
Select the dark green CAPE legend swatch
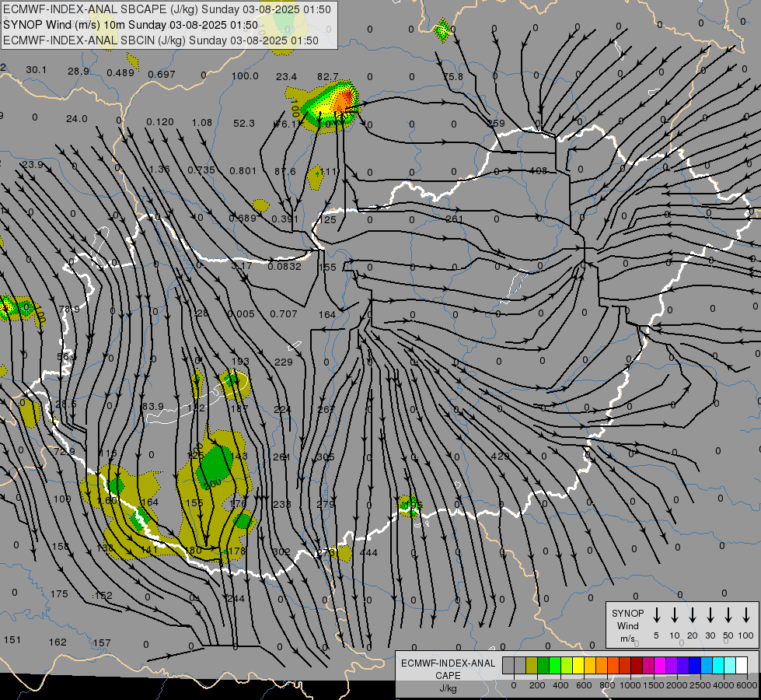coord(543,666)
